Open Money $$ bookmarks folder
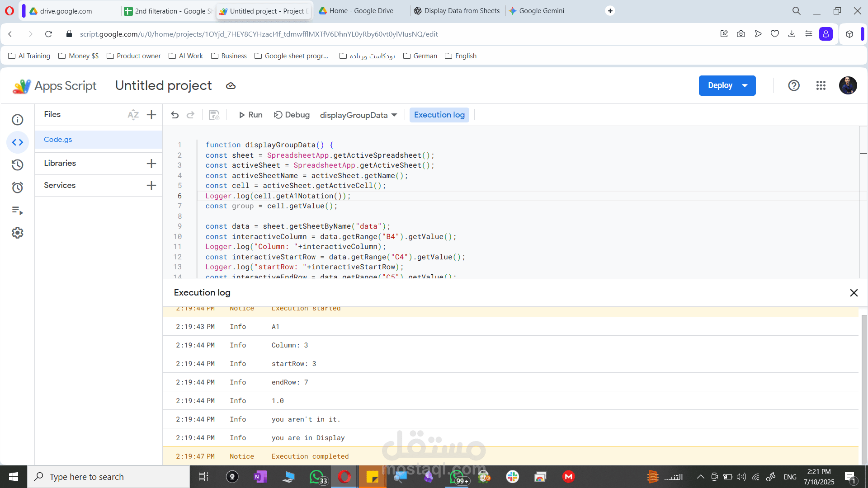The width and height of the screenshot is (868, 488). [x=79, y=56]
